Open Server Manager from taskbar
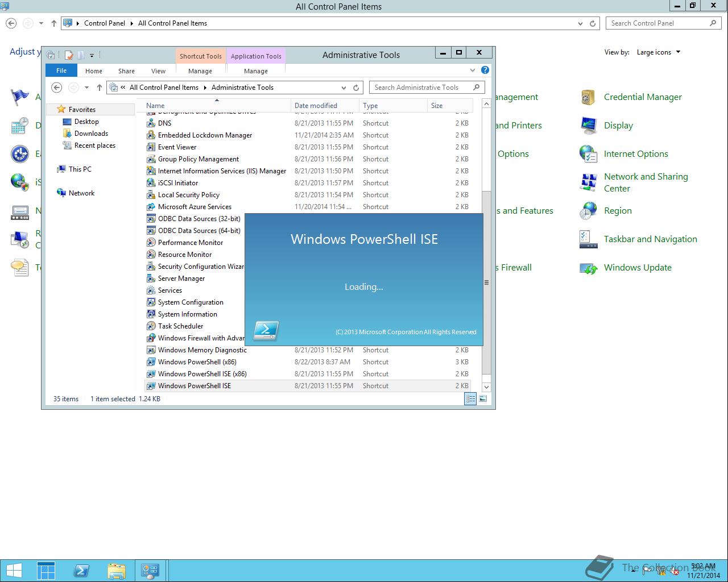The width and height of the screenshot is (728, 582). tap(46, 570)
